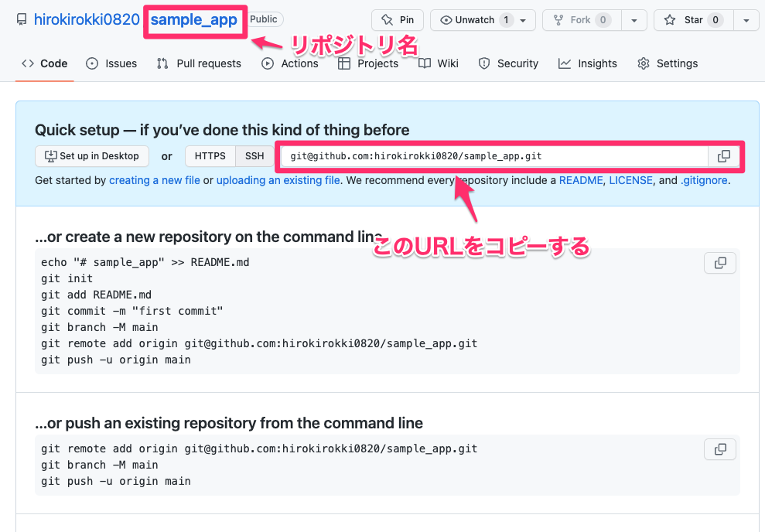Open the Pull requests tab
This screenshot has width=765, height=532.
click(199, 63)
